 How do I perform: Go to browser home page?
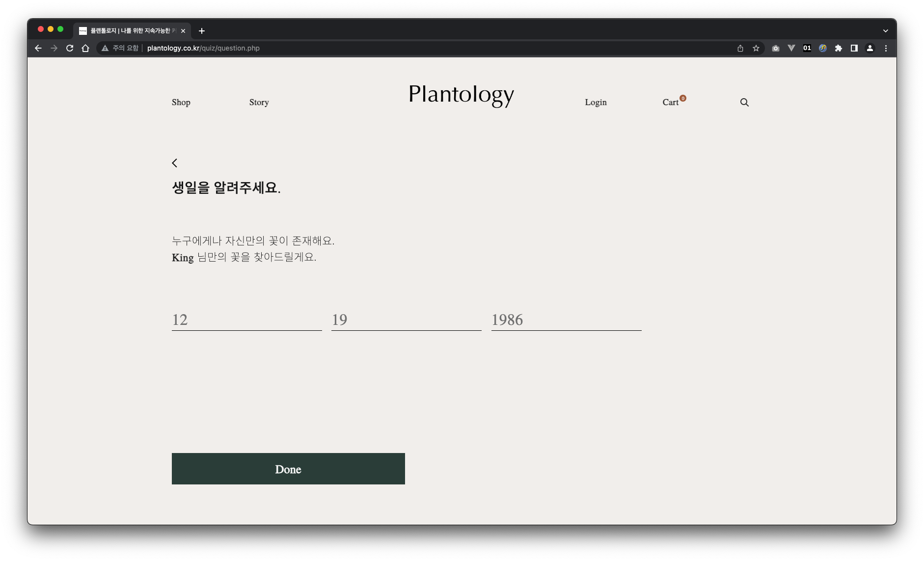[x=85, y=48]
